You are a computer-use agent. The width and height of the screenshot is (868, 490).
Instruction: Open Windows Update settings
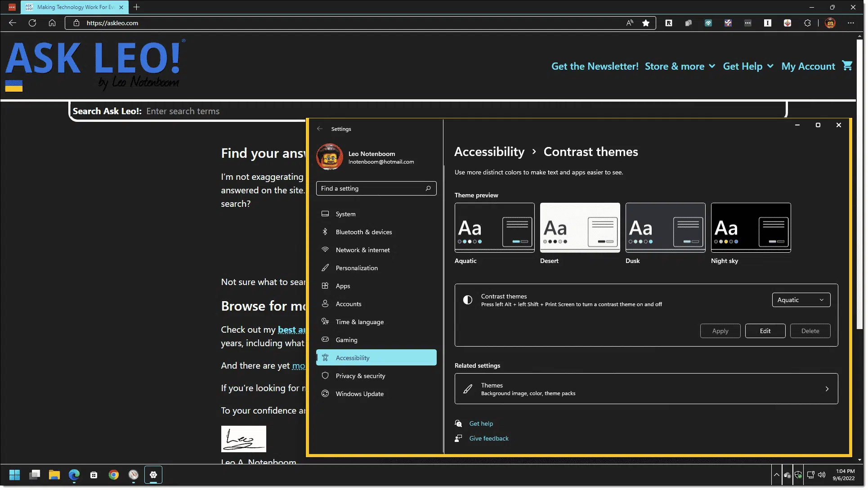point(376,394)
